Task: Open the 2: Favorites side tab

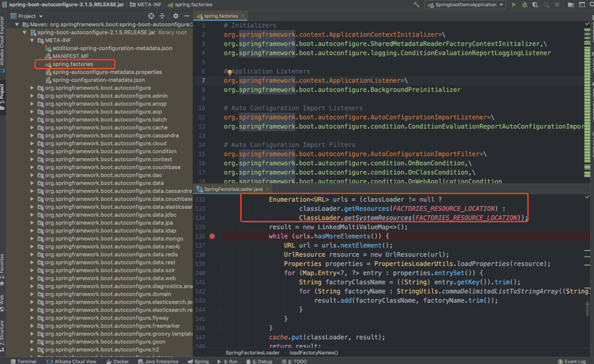Action: point(2,270)
